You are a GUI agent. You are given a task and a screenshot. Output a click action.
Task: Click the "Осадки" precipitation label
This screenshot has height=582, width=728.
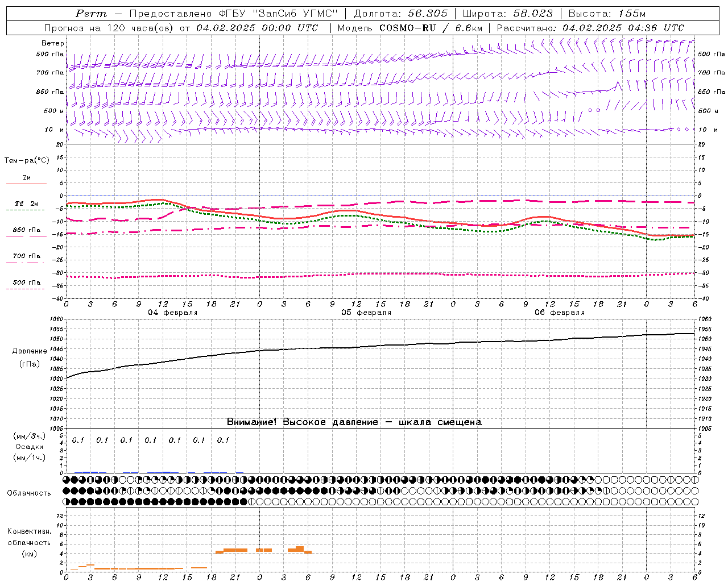pos(29,447)
